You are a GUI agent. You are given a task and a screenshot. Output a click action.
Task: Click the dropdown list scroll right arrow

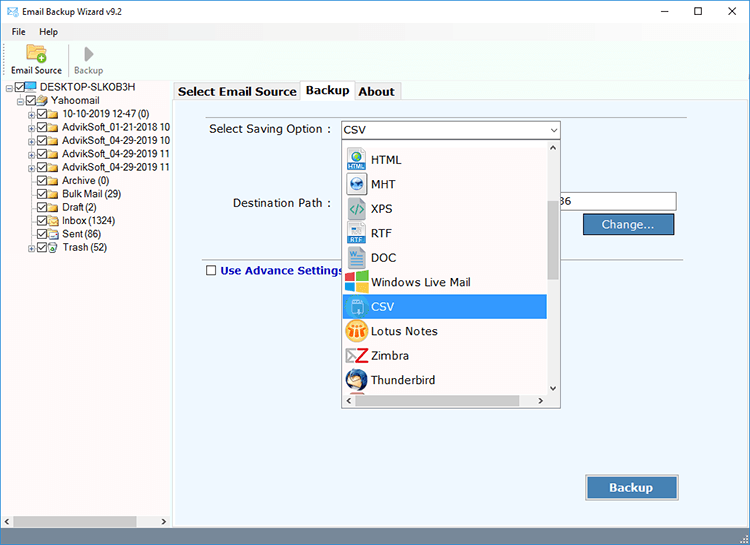[540, 400]
